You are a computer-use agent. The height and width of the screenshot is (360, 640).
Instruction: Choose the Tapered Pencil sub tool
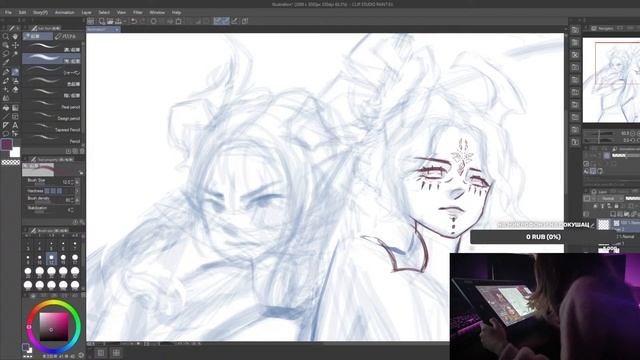51,129
